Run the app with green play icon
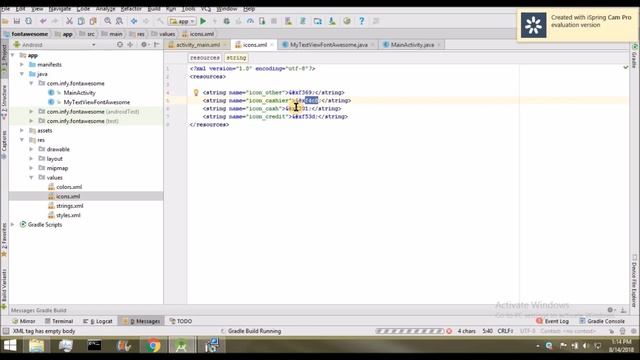 [203, 21]
